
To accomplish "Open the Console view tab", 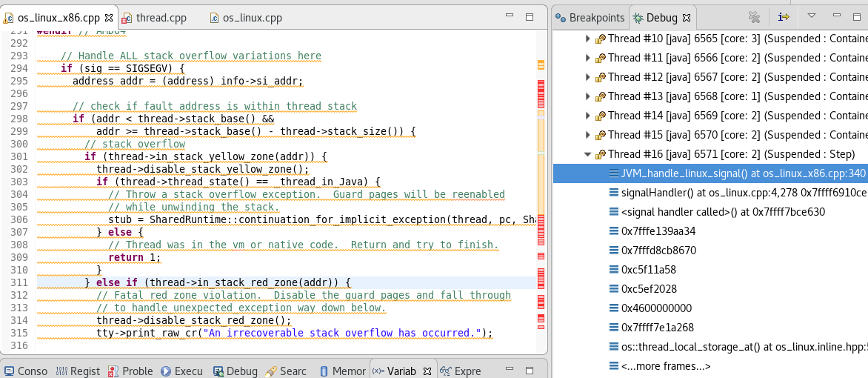I will click(26, 371).
